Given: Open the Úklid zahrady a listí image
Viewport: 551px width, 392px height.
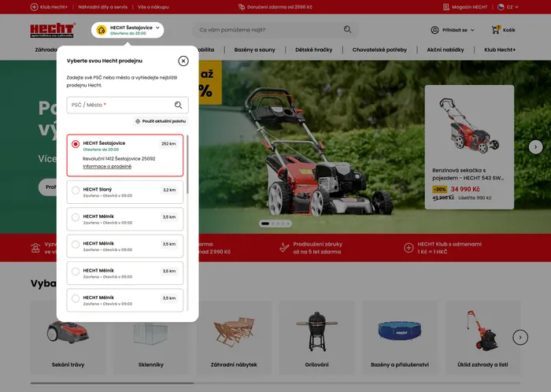Looking at the screenshot, I should [x=482, y=331].
